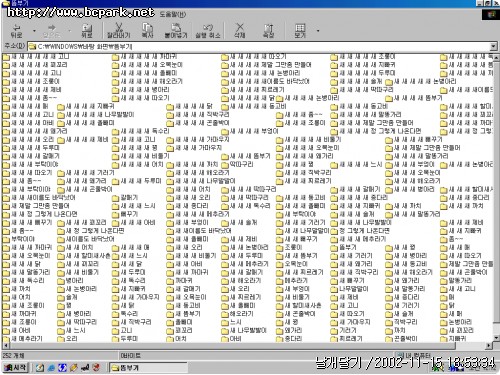Go up one folder with 위로

click(87, 31)
